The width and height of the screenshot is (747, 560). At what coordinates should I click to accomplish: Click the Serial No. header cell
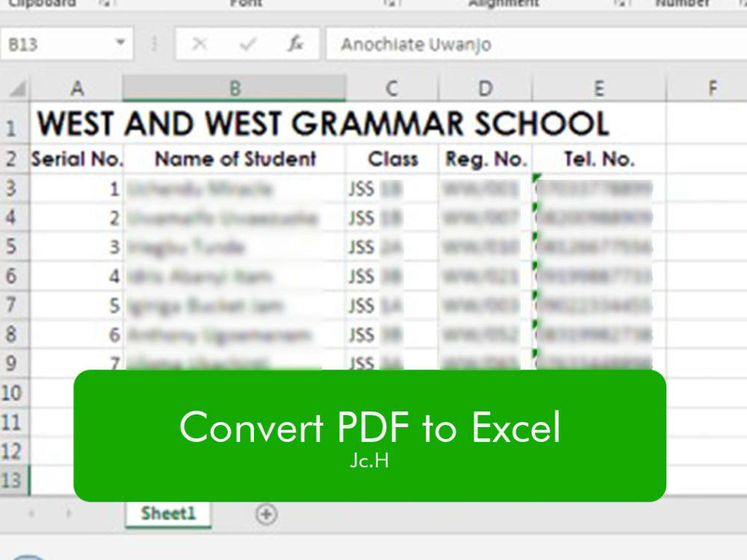click(x=77, y=159)
